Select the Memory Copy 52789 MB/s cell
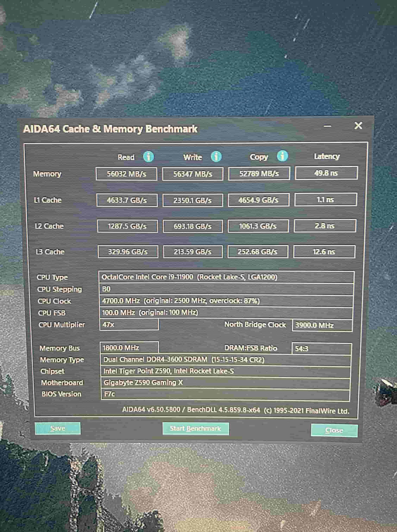The image size is (397, 532). (259, 173)
